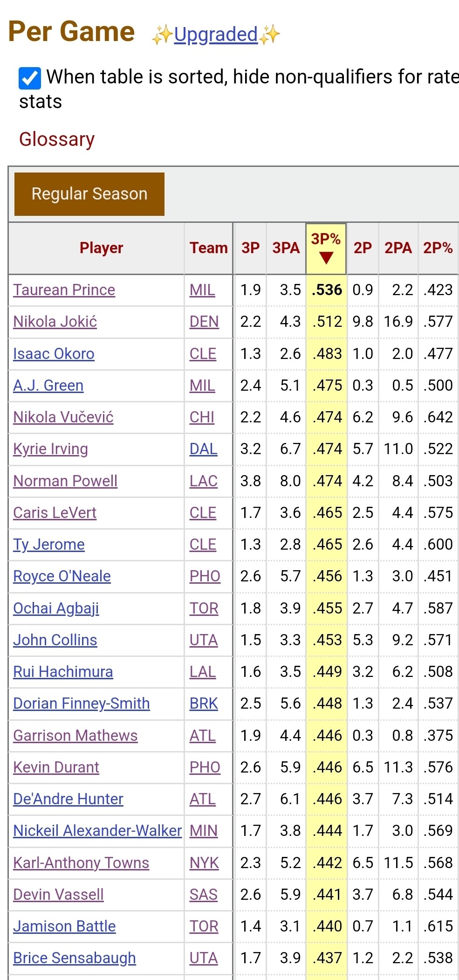This screenshot has width=459, height=980.
Task: Open Kyrie Irving player page
Action: coord(50,449)
